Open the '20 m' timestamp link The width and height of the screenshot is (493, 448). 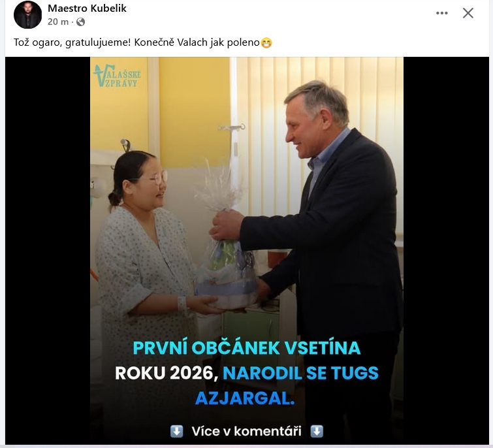58,22
